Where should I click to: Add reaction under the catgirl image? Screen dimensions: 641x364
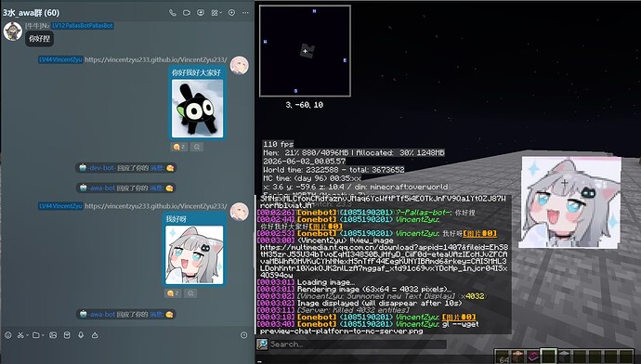tap(190, 293)
